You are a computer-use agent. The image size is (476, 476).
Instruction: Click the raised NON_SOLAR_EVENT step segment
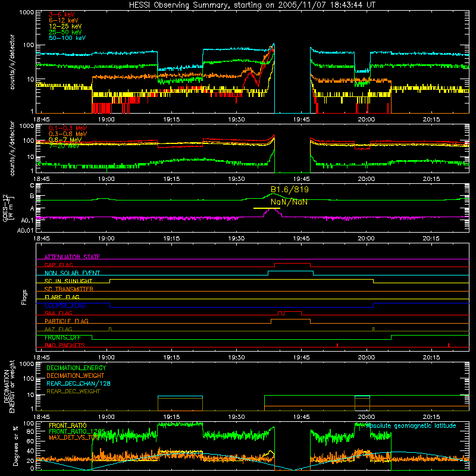pyautogui.click(x=290, y=271)
